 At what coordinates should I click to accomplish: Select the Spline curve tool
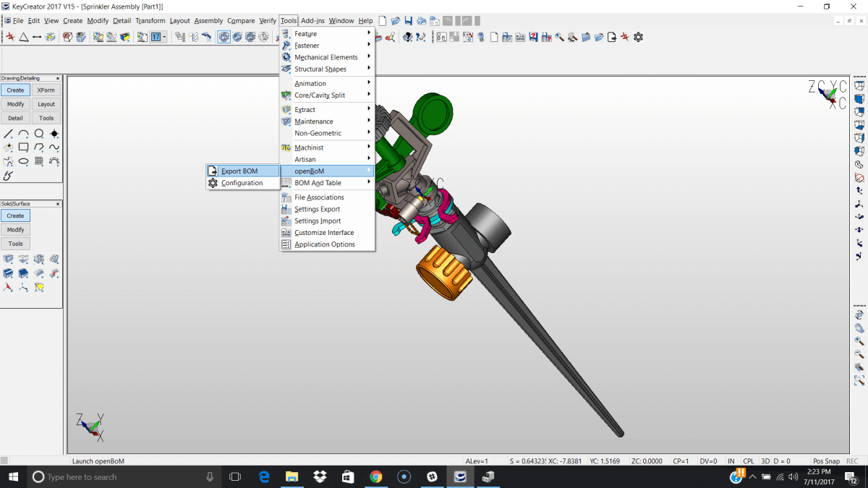pos(54,147)
